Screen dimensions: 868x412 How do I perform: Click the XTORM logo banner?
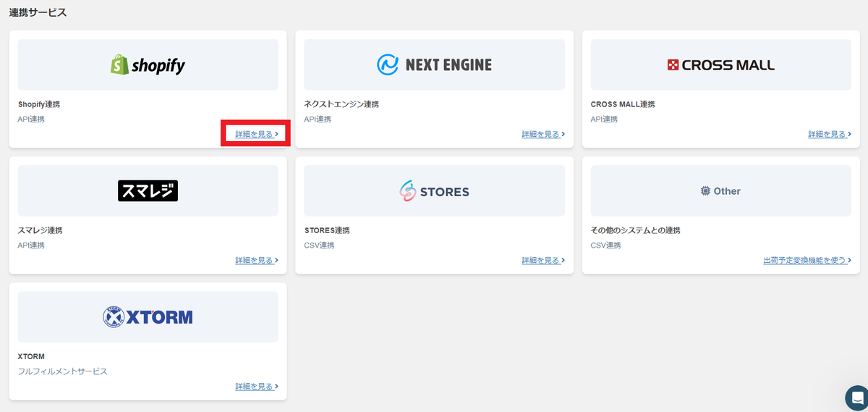[x=148, y=317]
